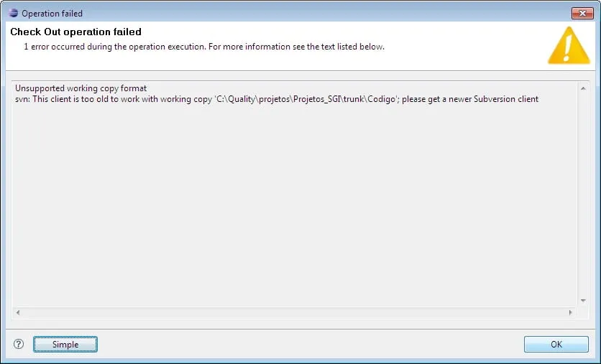
Task: Click the vertical scrollbar down arrow
Action: (583, 301)
